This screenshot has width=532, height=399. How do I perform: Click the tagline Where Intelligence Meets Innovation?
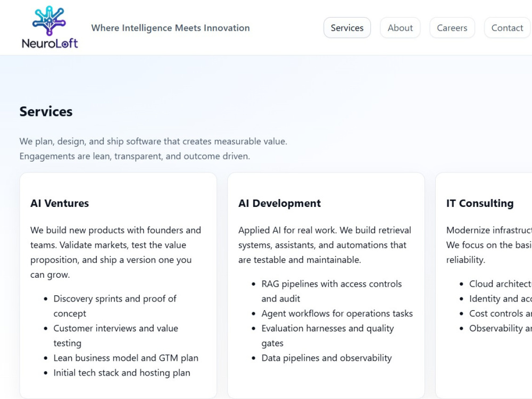(x=170, y=28)
